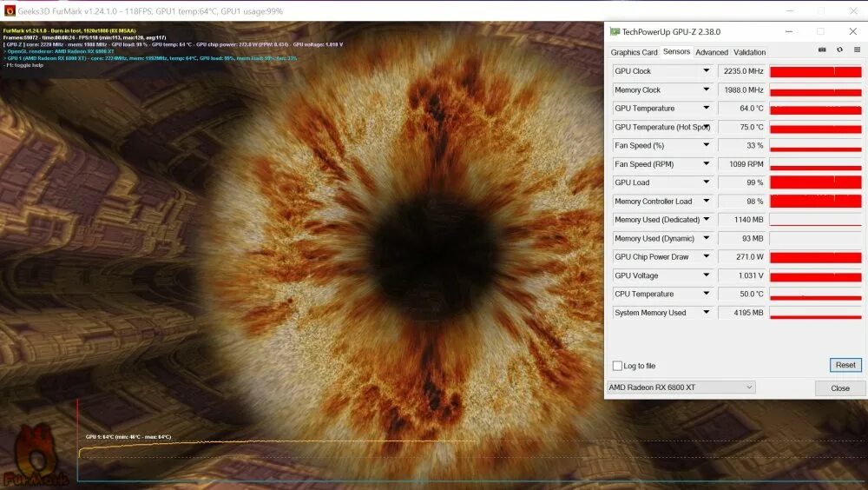
Task: Click the 33 % fan speed value
Action: coord(742,145)
